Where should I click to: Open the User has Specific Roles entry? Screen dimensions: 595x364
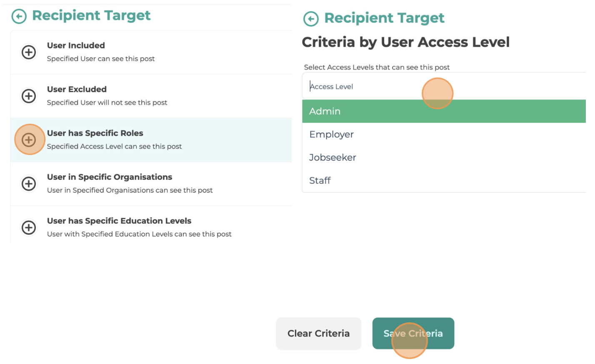click(151, 140)
